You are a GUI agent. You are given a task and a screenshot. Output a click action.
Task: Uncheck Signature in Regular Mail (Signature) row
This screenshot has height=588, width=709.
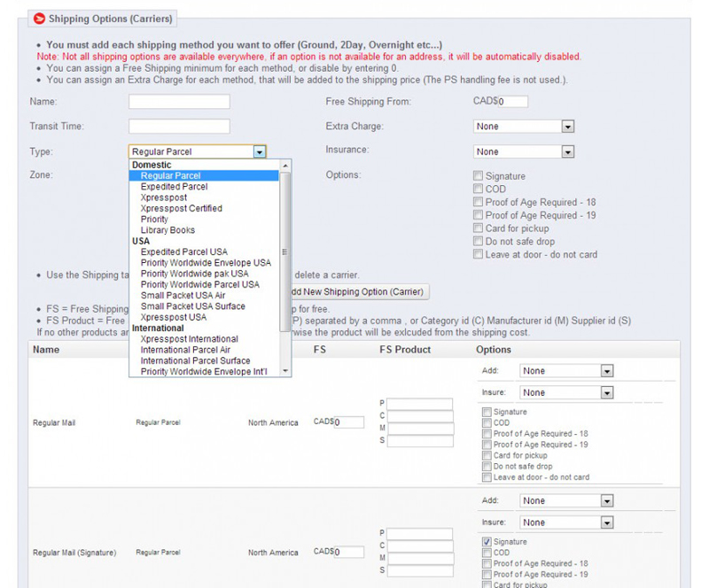click(x=487, y=542)
